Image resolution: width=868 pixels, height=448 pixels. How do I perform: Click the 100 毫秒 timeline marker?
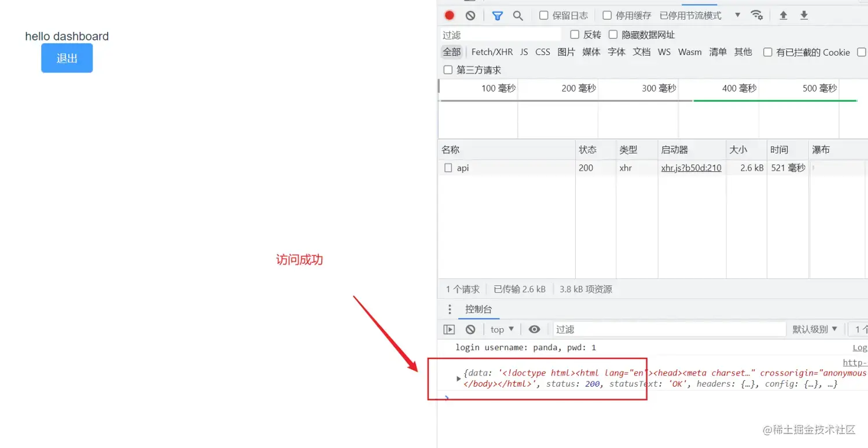498,89
